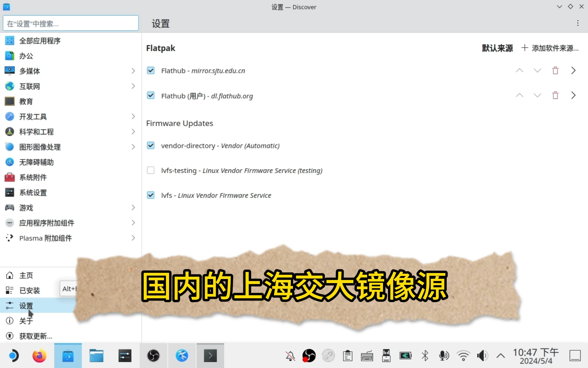Viewport: 588px width, 368px height.
Task: Open the Bluetooth tray icon
Action: [425, 356]
